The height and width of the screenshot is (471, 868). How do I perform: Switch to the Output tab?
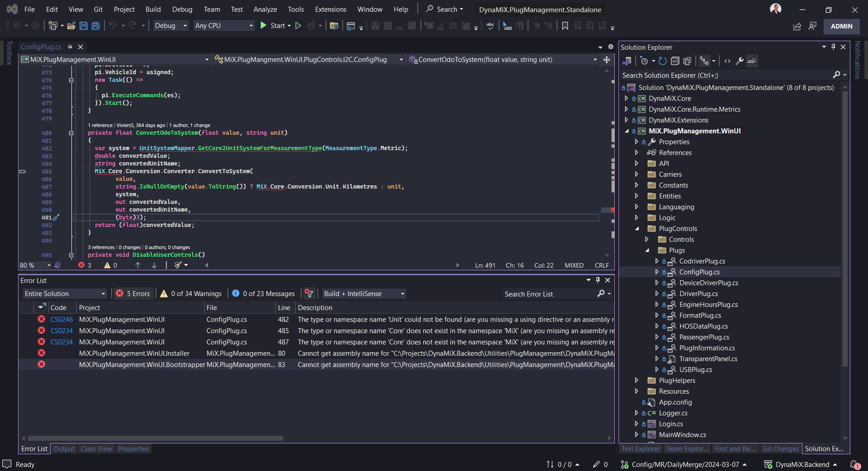tap(64, 449)
